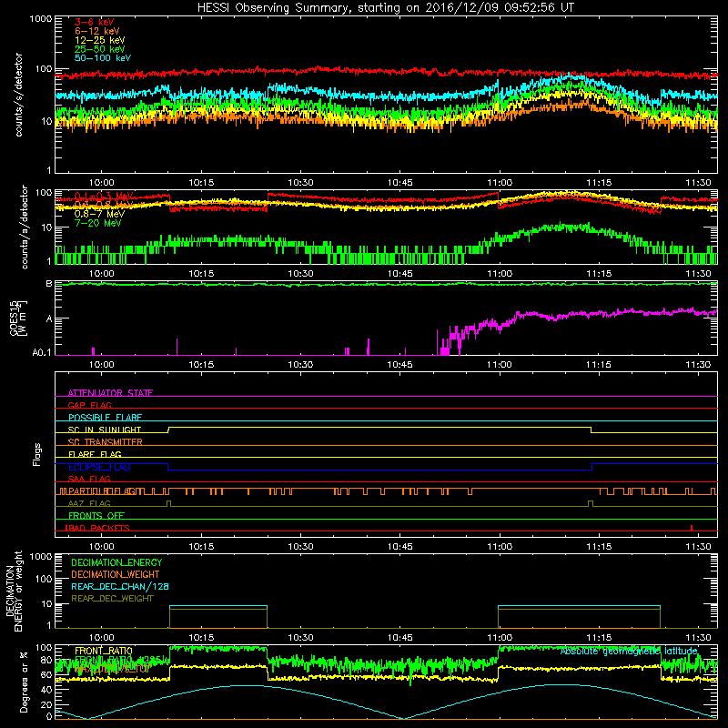Image resolution: width=728 pixels, height=728 pixels.
Task: Click the Degrees or % axis label
Action: pyautogui.click(x=24, y=682)
